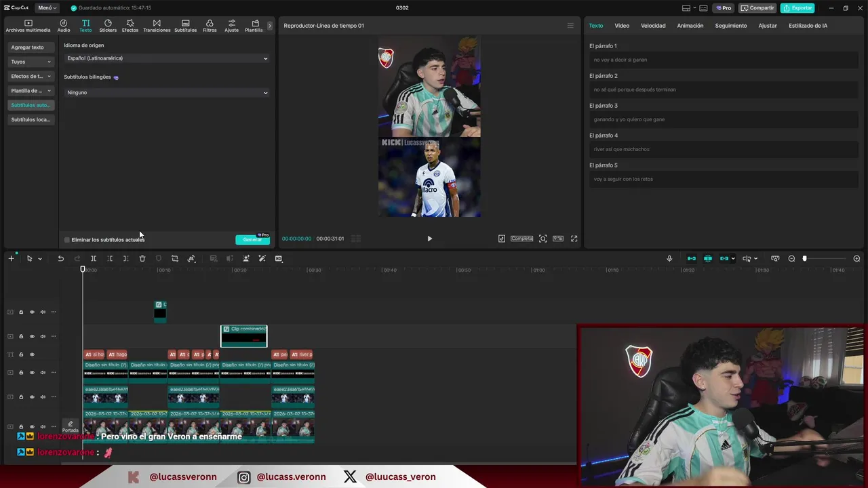
Task: Select Subtítulos locales option
Action: (x=31, y=120)
